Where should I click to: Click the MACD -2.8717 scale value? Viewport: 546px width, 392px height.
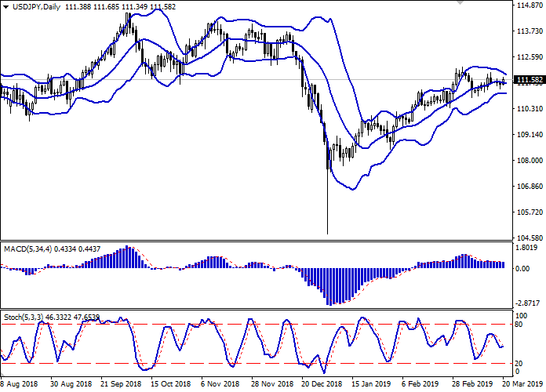(x=527, y=303)
